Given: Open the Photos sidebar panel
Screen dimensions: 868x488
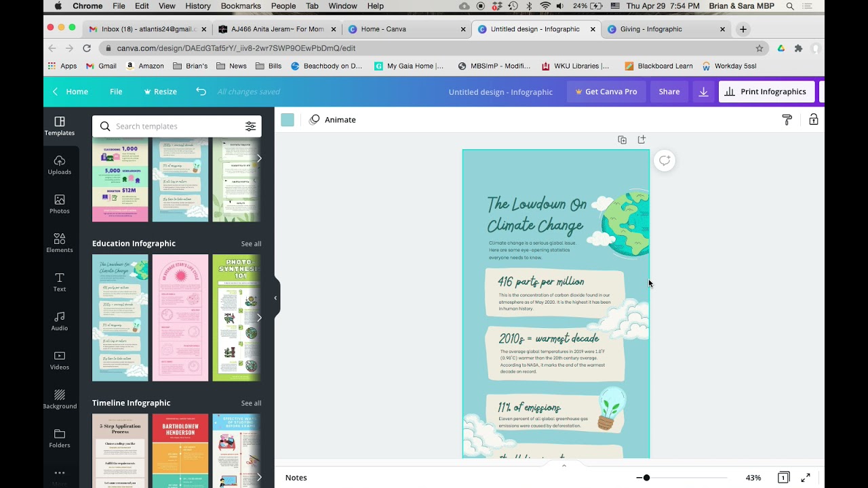Looking at the screenshot, I should tap(60, 204).
